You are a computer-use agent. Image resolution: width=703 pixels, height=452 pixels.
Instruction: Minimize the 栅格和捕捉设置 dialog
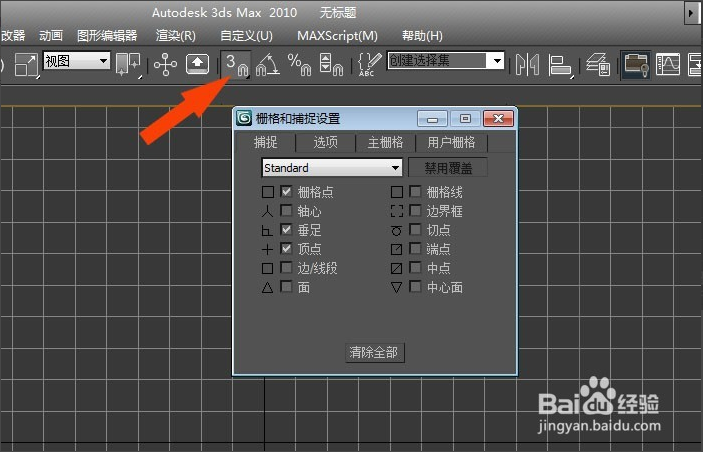[433, 118]
